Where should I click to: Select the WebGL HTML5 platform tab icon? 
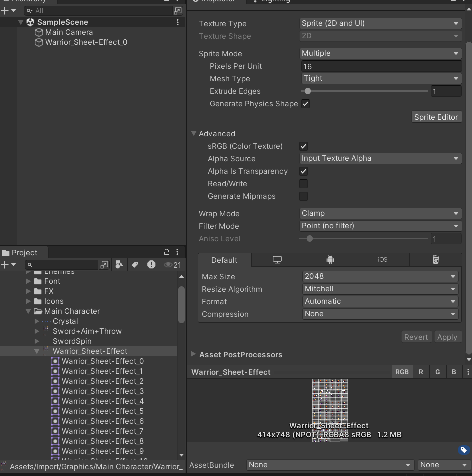click(x=435, y=260)
